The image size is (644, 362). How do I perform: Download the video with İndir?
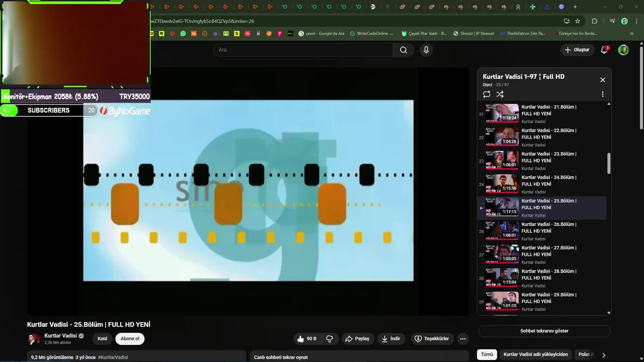tap(391, 339)
